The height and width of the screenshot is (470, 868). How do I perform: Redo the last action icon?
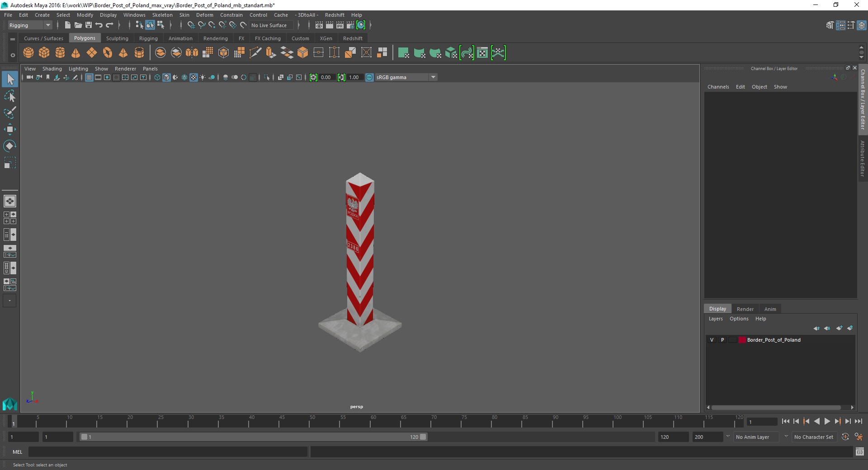pos(109,25)
